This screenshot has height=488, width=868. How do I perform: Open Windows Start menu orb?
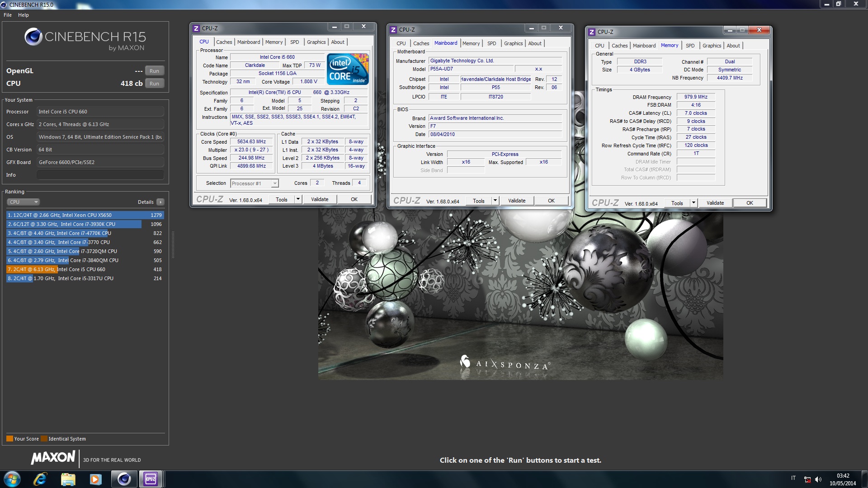[12, 479]
